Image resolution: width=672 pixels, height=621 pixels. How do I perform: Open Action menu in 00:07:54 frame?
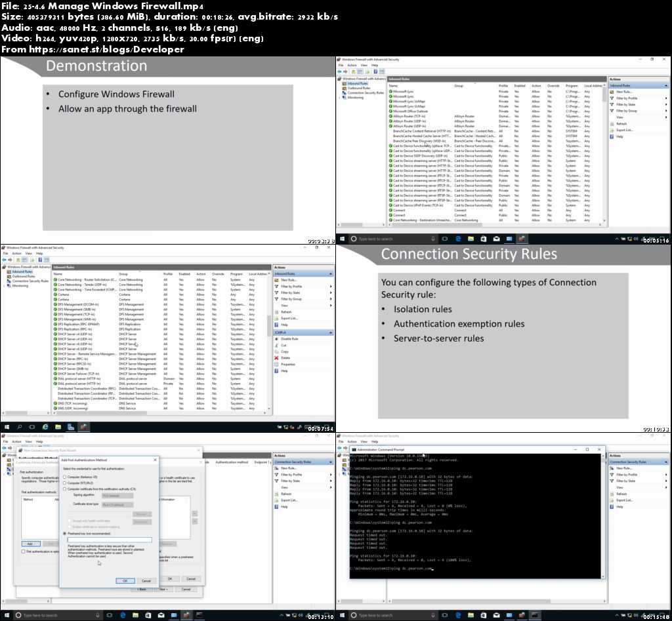click(16, 254)
